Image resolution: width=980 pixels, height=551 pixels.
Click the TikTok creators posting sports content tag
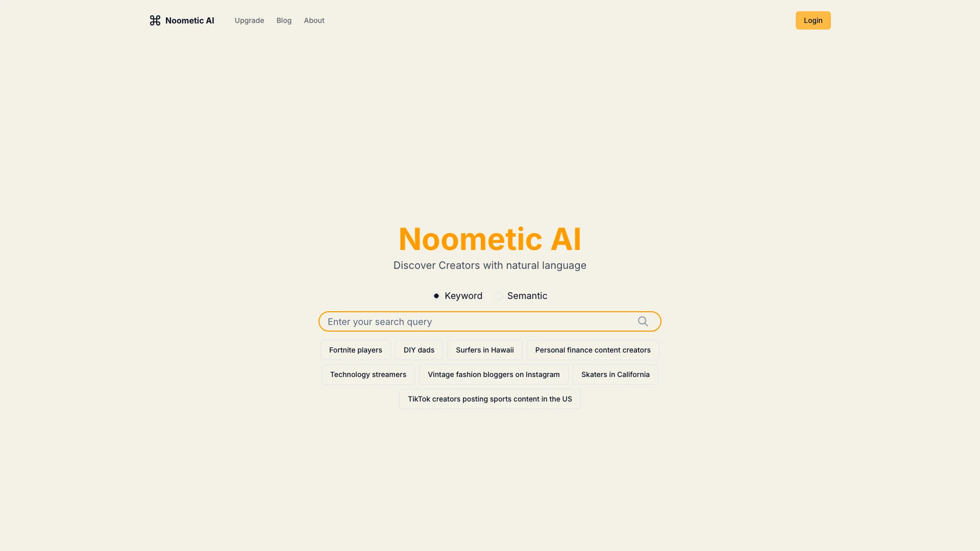tap(490, 399)
